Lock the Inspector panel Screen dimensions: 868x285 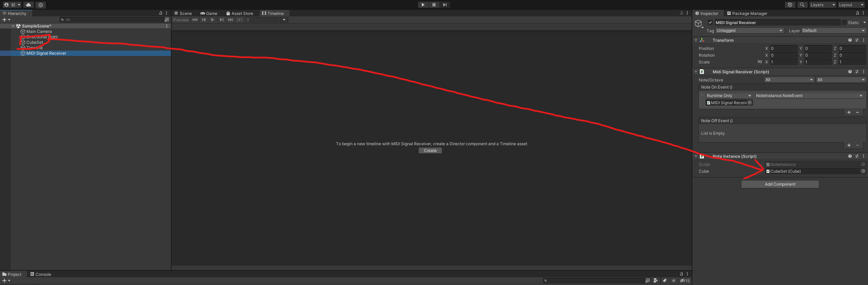click(x=857, y=13)
